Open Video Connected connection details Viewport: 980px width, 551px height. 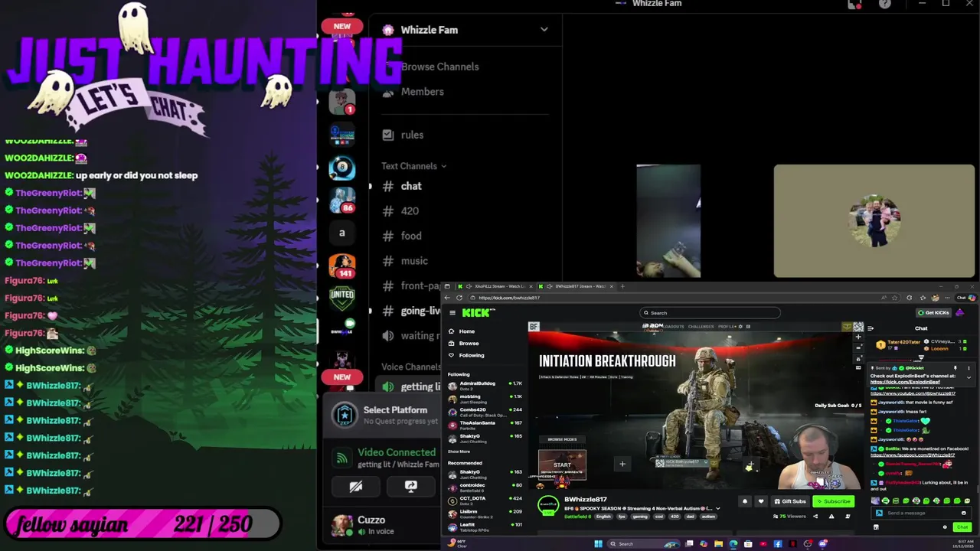tap(397, 452)
